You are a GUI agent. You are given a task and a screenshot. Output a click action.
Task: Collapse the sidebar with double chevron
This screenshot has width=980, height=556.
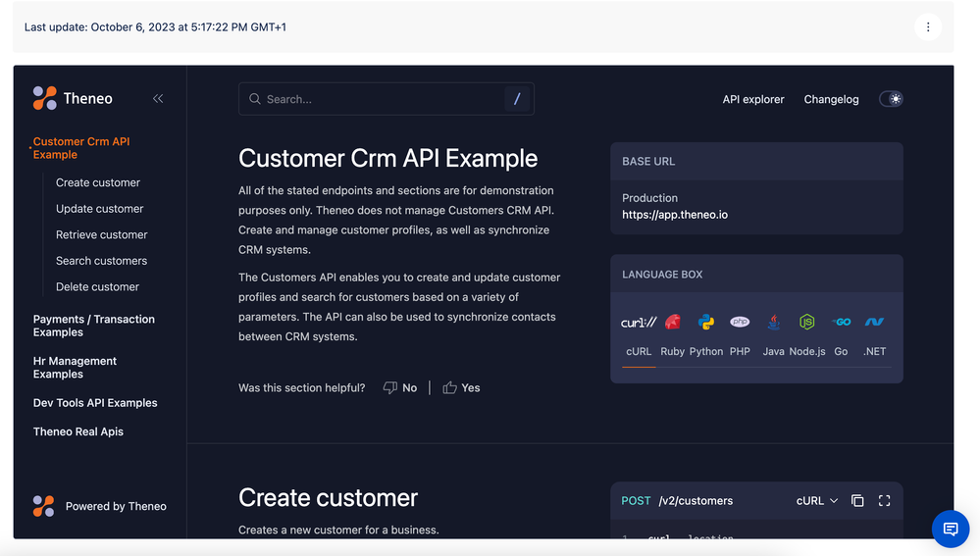(x=158, y=98)
